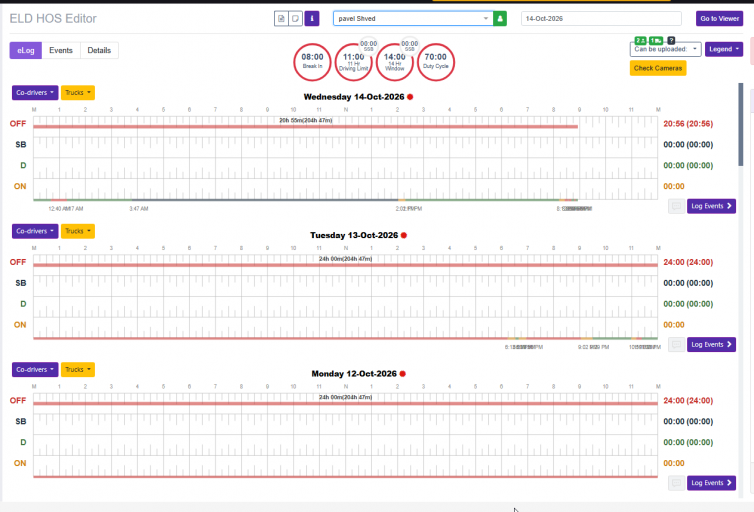The height and width of the screenshot is (512, 754).
Task: Switch to the eLog tab
Action: (x=25, y=50)
